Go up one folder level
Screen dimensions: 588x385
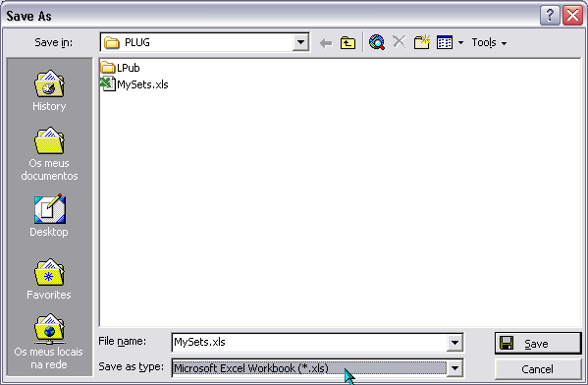(x=347, y=43)
